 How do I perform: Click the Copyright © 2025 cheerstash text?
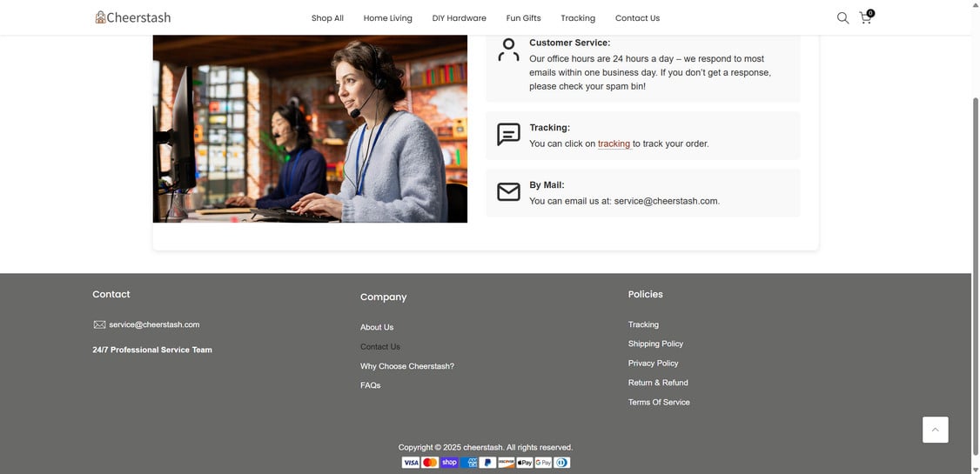(x=485, y=447)
